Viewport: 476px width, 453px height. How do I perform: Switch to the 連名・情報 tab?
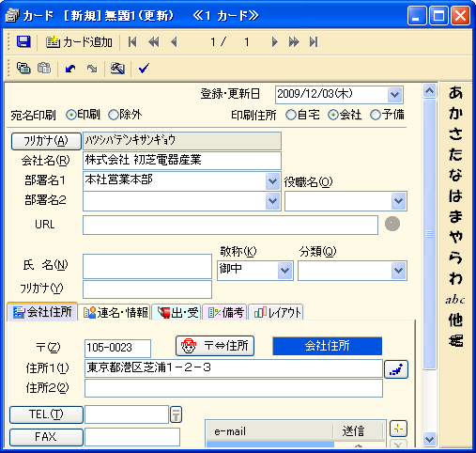(x=115, y=313)
